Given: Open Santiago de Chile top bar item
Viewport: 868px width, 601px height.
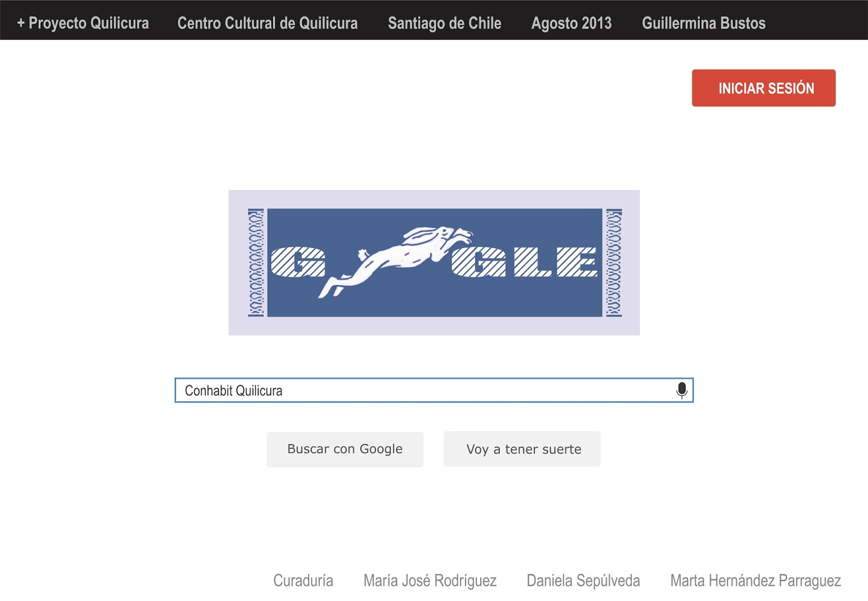Looking at the screenshot, I should click(444, 23).
